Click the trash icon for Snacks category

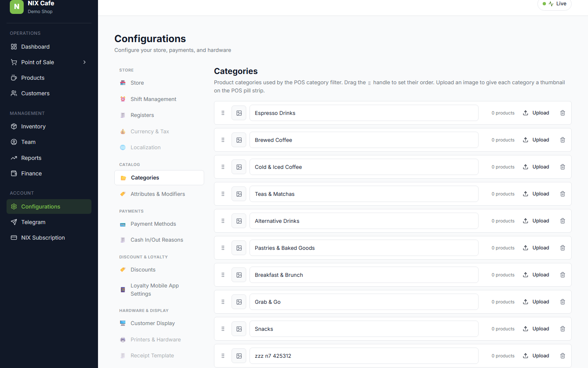tap(563, 329)
